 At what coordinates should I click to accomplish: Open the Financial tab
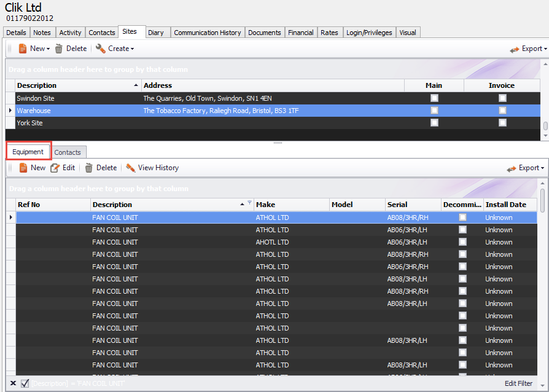(x=300, y=32)
